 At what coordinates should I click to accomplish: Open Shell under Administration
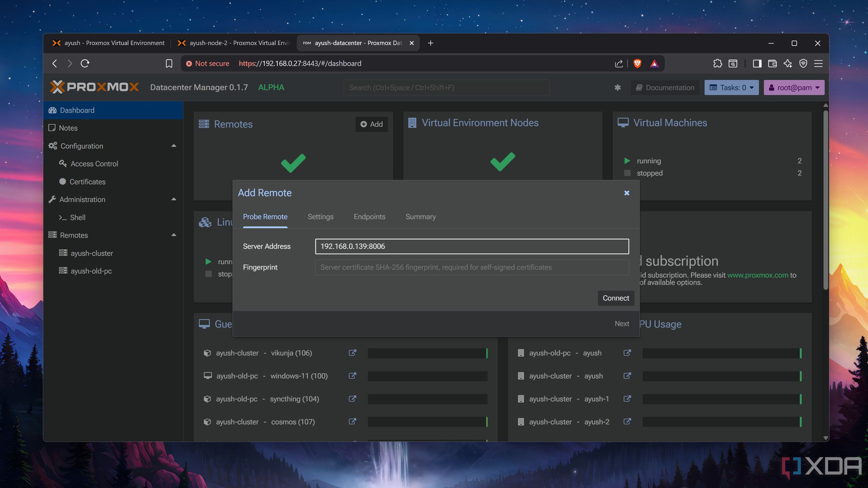point(113,217)
